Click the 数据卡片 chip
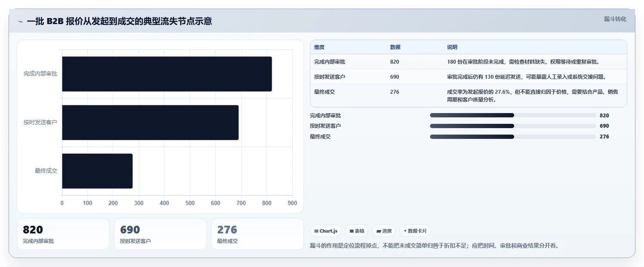The image size is (644, 267). [x=415, y=231]
